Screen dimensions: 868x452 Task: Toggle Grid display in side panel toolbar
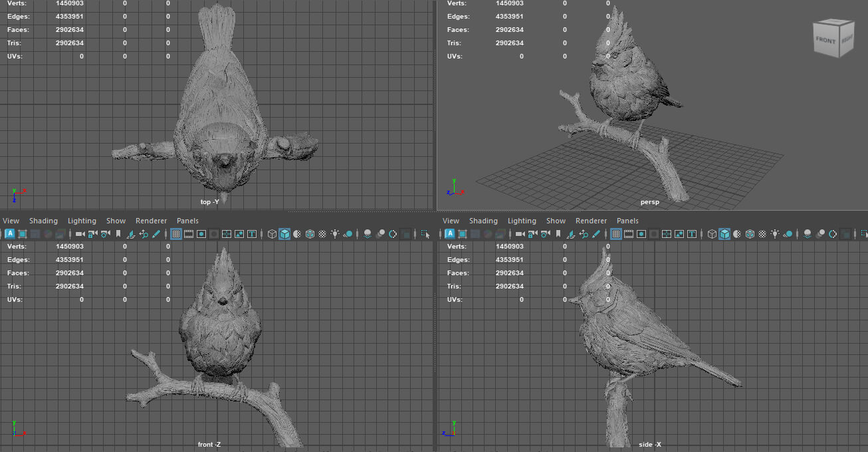click(x=616, y=234)
